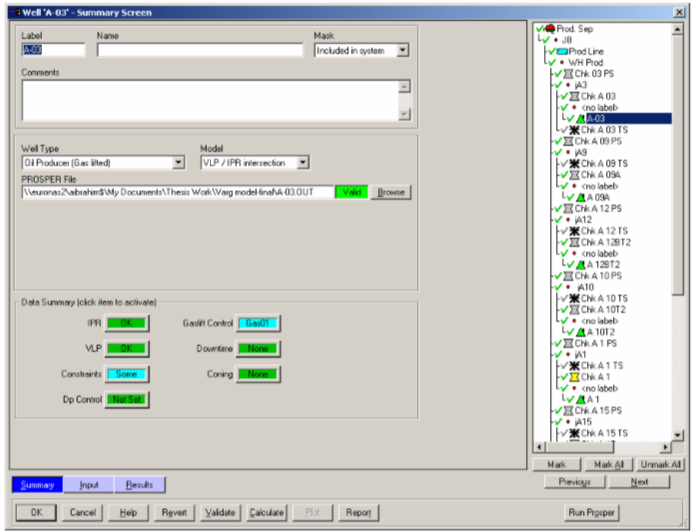Click the A 1 green well icon
694x532 pixels.
pos(581,400)
